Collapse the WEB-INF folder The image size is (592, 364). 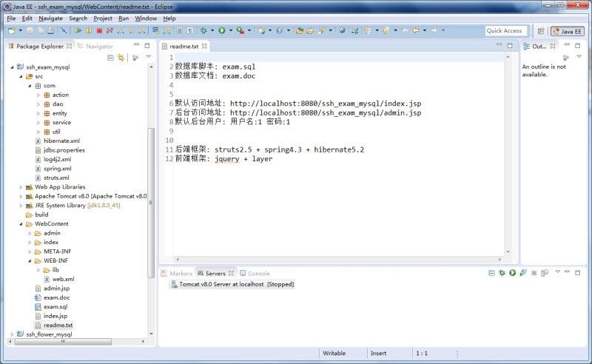[30, 260]
